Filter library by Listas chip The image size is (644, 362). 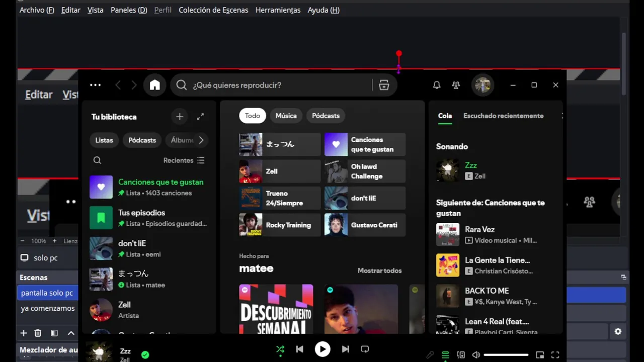(104, 140)
